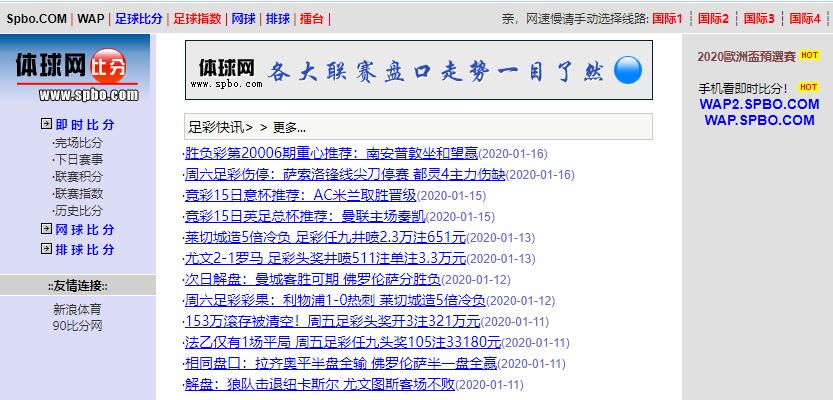Open WAP2.SPBO.COM mobile link

[759, 104]
